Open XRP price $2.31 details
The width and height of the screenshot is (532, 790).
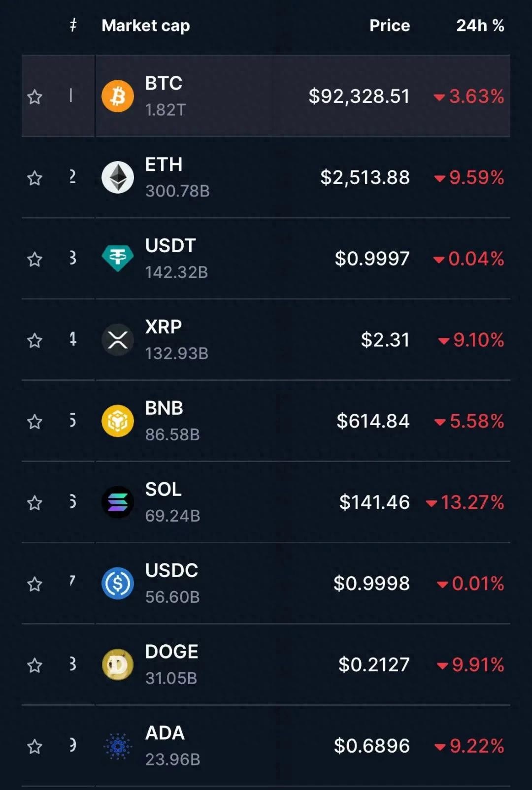pos(385,340)
